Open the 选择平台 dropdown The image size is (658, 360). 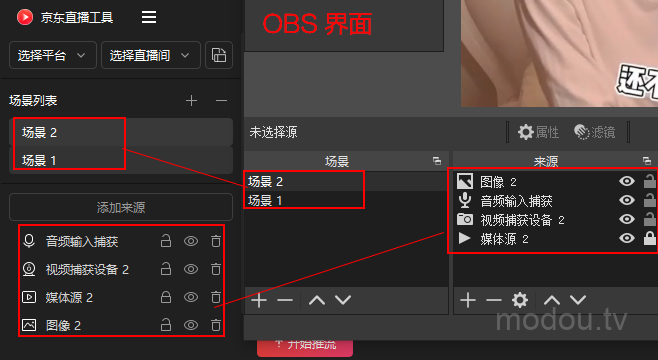[52, 55]
